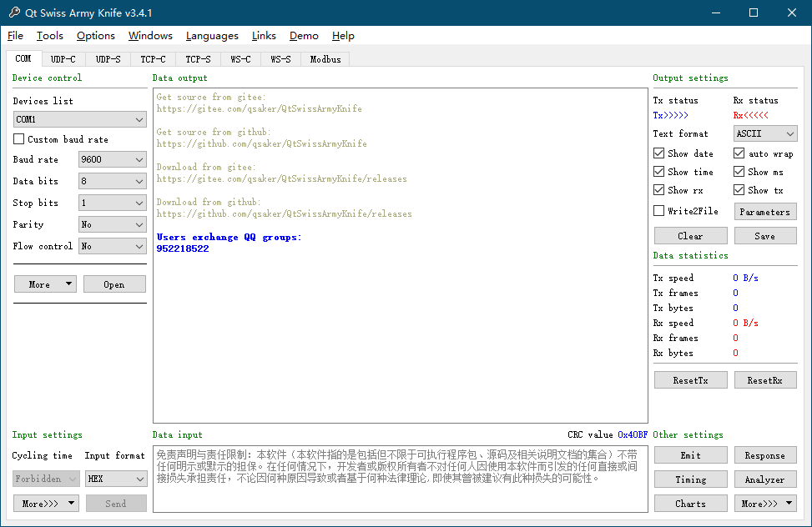Expand the Baud rate 9600 dropdown
The width and height of the screenshot is (812, 527).
pyautogui.click(x=113, y=159)
